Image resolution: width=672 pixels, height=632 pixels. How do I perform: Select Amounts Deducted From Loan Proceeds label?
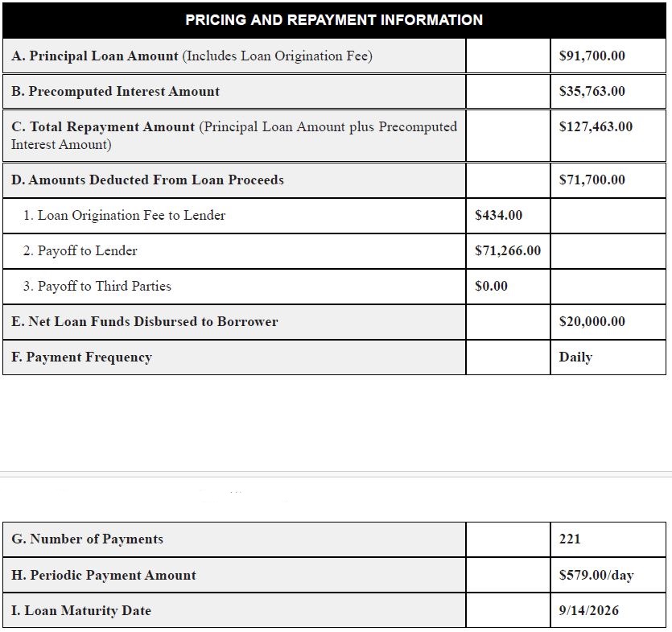click(147, 180)
